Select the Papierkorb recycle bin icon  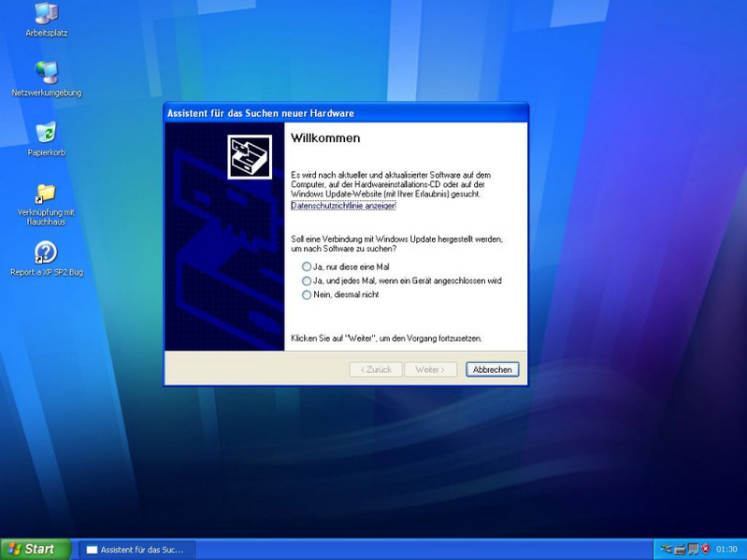(x=46, y=138)
